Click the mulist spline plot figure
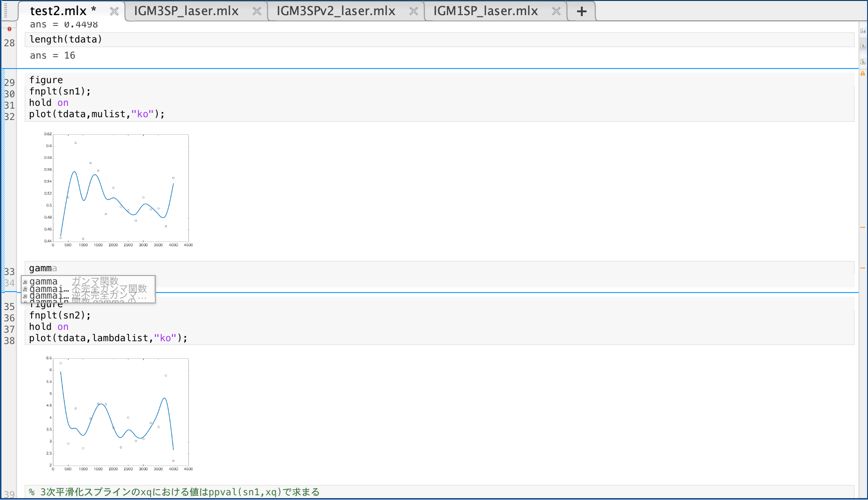The width and height of the screenshot is (868, 500). pyautogui.click(x=120, y=189)
